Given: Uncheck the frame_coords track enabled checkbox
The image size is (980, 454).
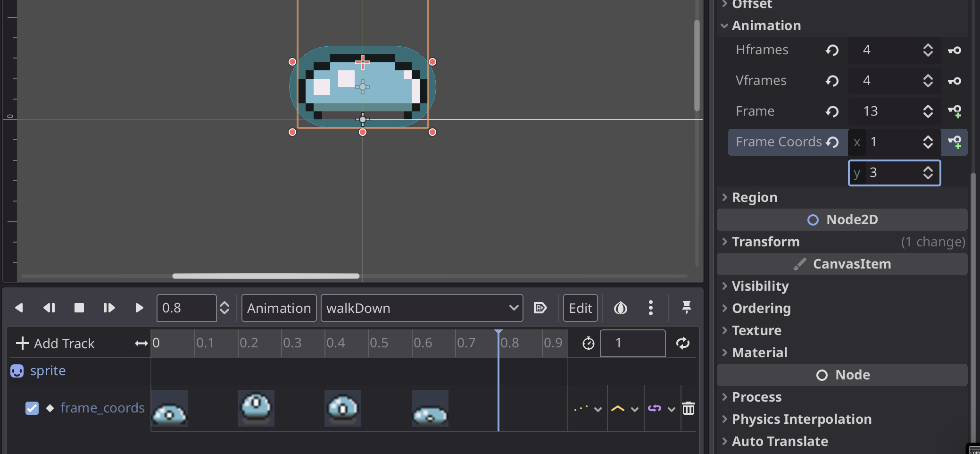Looking at the screenshot, I should (x=32, y=408).
